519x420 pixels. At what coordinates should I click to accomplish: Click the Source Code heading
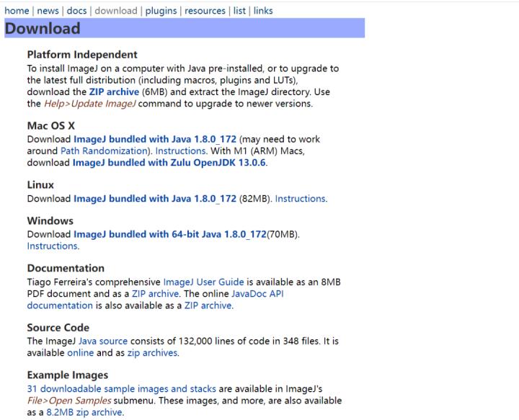(x=58, y=327)
